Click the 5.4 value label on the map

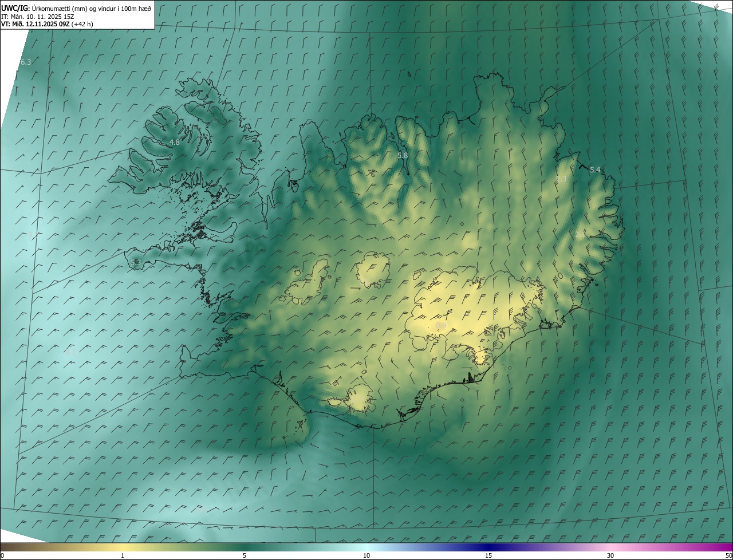coord(595,169)
